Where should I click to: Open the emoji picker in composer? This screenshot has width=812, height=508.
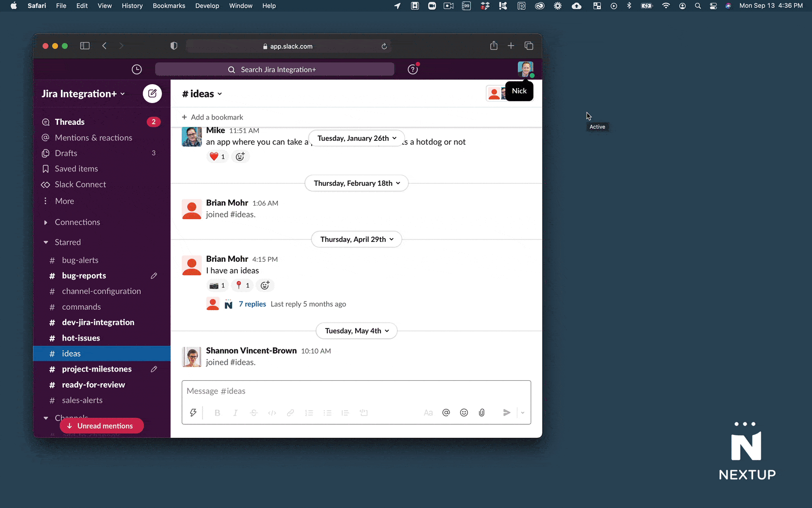464,413
